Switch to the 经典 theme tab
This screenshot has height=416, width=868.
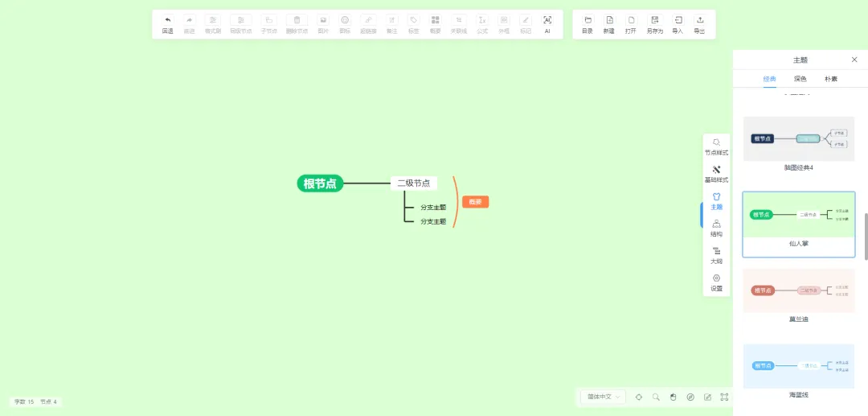click(769, 79)
